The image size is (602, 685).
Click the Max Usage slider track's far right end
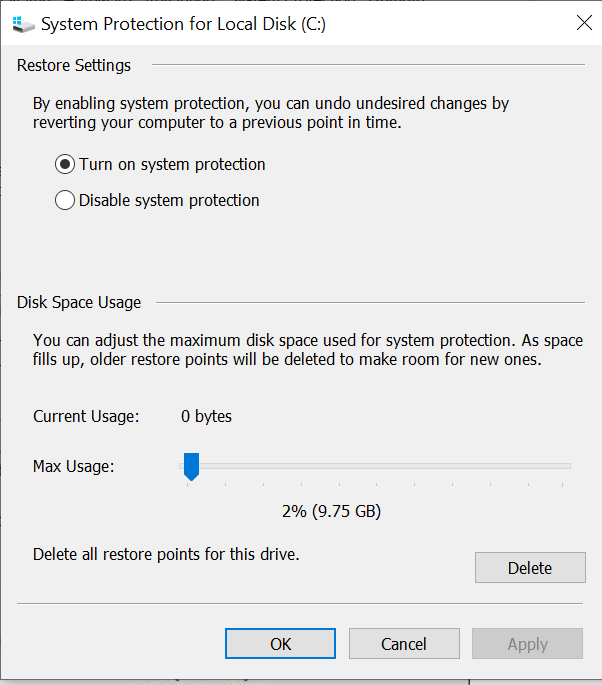coord(566,466)
